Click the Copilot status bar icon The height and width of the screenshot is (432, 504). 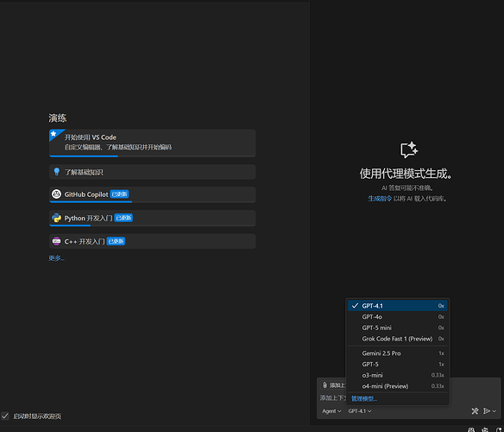click(x=471, y=429)
